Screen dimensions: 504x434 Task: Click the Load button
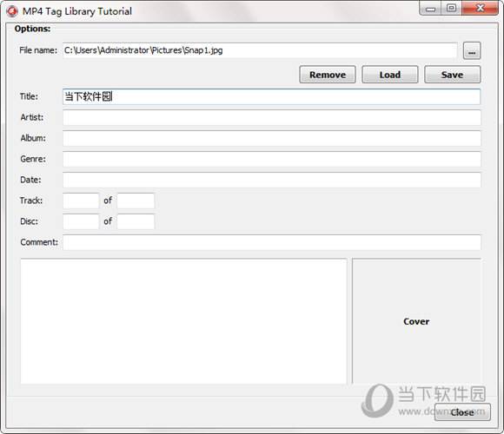click(390, 75)
